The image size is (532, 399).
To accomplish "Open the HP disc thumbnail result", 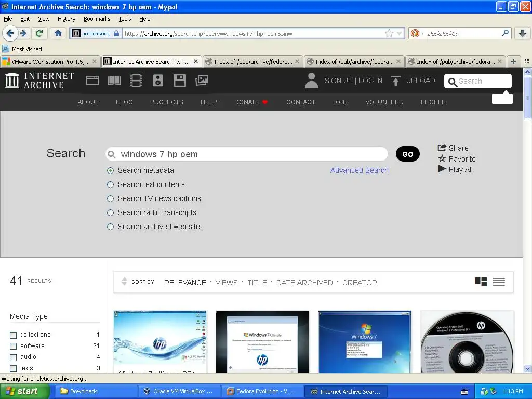I will pos(467,342).
